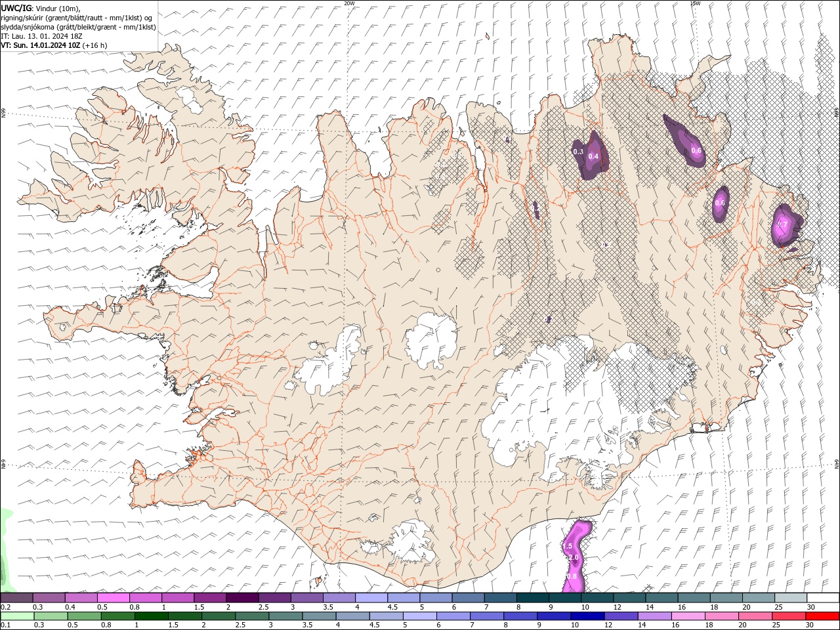
Task: Click the upper legend swatch between 0.5 and 0.8
Action: pyautogui.click(x=113, y=597)
